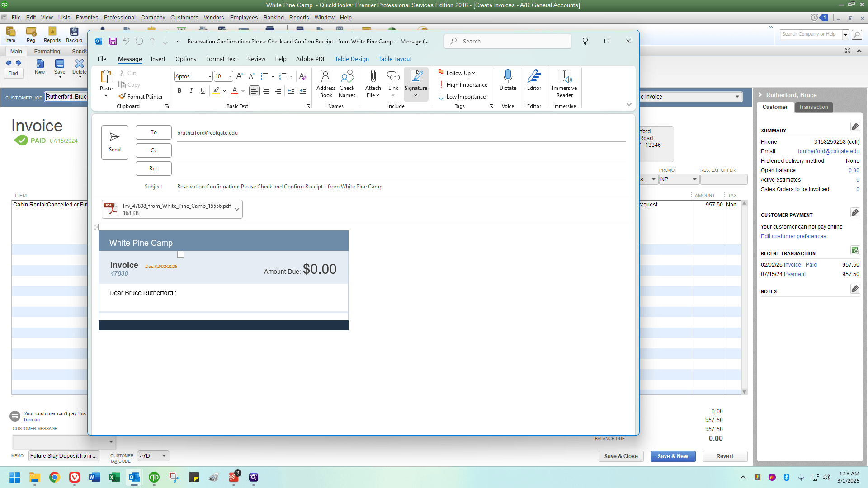Open brutherford@colgate.edu email link in summary

click(x=829, y=151)
